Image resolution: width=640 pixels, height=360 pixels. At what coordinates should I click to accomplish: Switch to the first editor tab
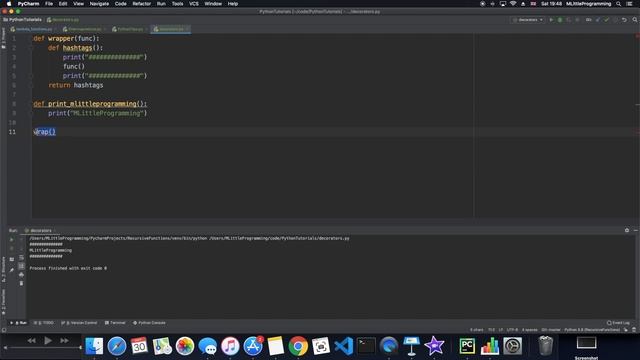33,29
